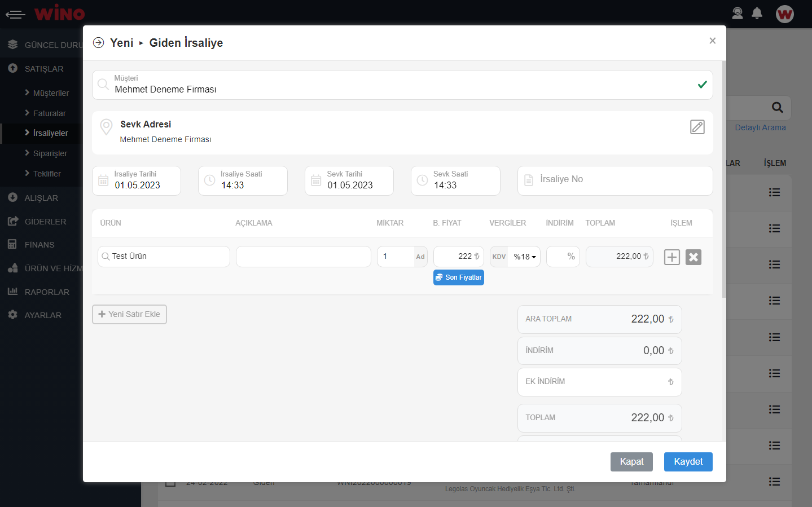The height and width of the screenshot is (507, 812).
Task: Click the Kapat button
Action: pos(631,461)
